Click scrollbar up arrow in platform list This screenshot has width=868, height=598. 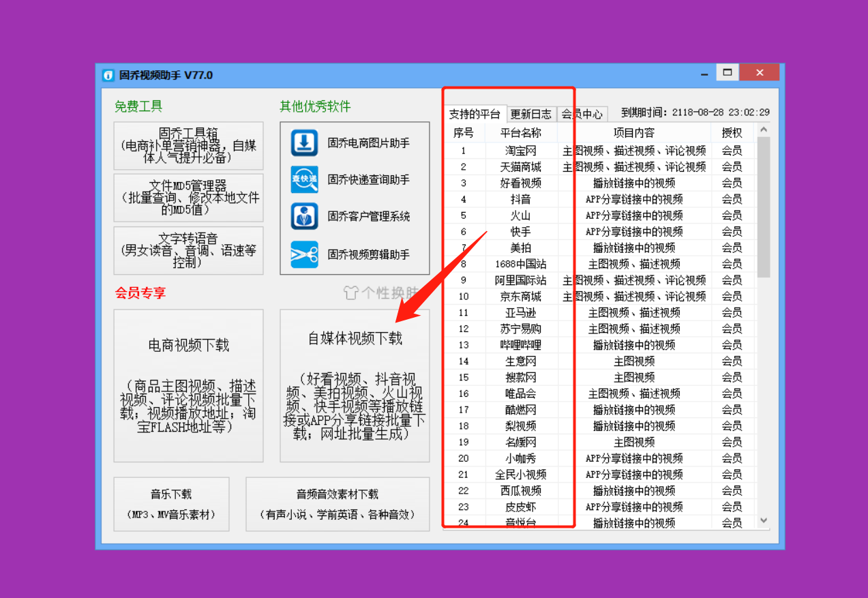(764, 130)
